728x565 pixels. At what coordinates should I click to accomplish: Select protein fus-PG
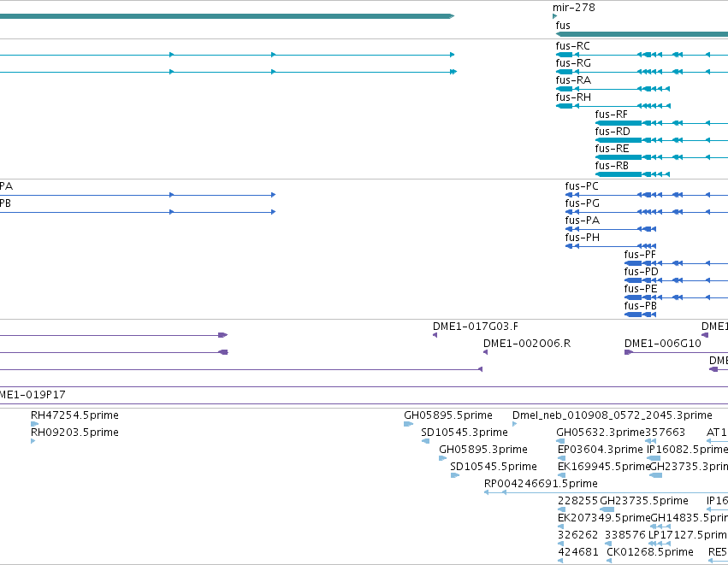tap(583, 203)
